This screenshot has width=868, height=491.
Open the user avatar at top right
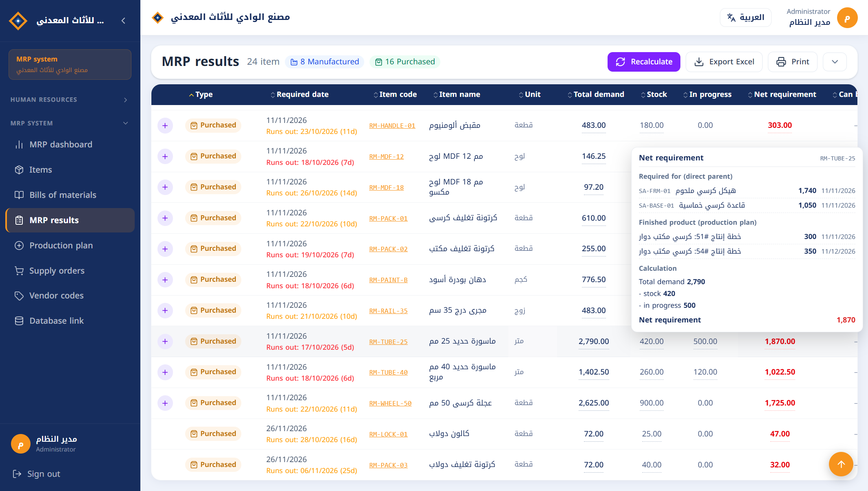(x=847, y=18)
